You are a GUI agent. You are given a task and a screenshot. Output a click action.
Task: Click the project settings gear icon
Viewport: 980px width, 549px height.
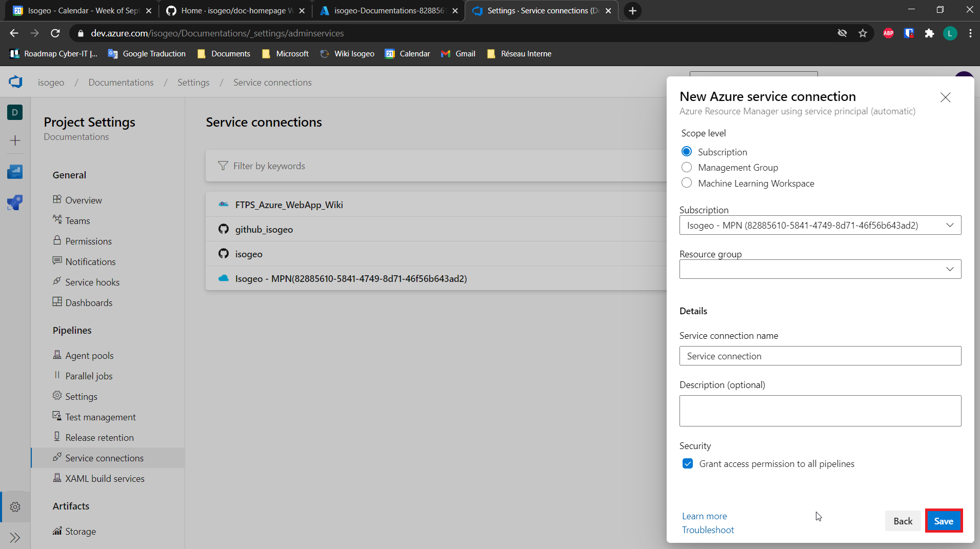(15, 507)
